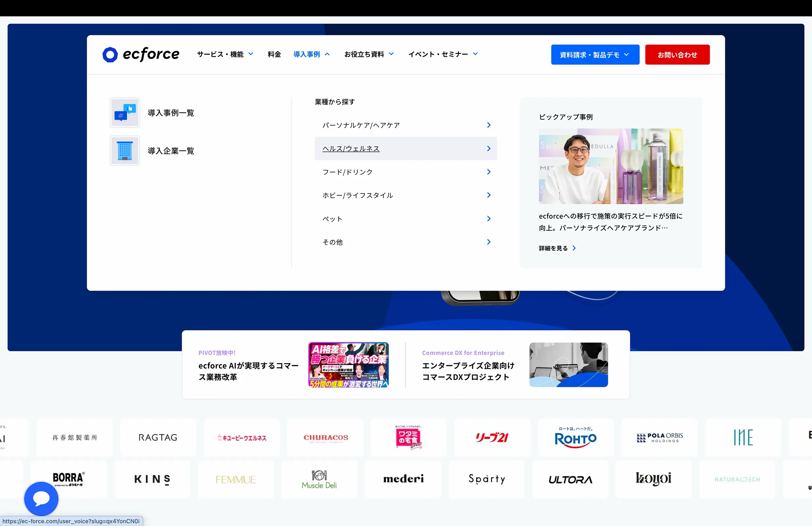Click the BORRA logo
Screen dimensions: 812x526
click(x=69, y=479)
